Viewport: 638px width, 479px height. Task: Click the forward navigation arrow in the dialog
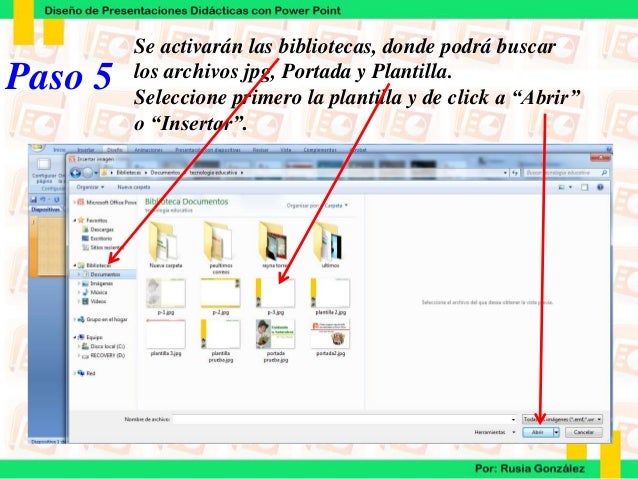tap(87, 173)
